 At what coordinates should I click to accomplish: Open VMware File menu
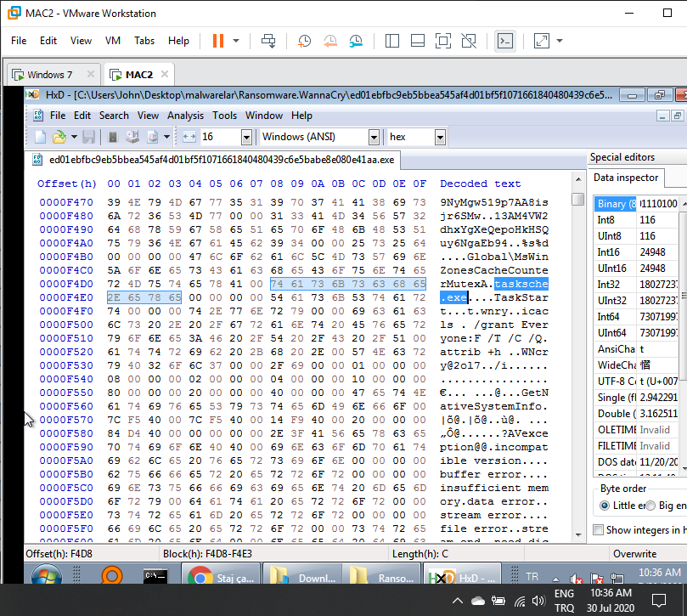click(x=19, y=41)
